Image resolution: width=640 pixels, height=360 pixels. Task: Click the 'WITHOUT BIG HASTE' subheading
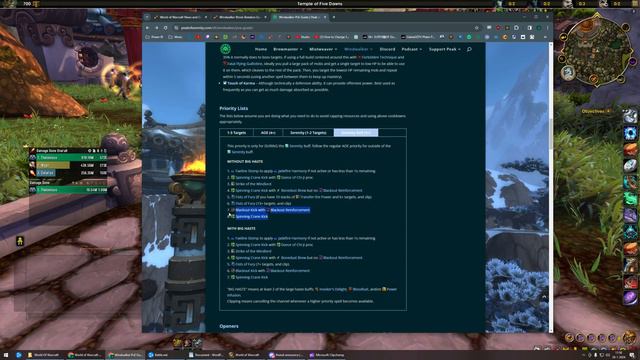click(x=245, y=162)
